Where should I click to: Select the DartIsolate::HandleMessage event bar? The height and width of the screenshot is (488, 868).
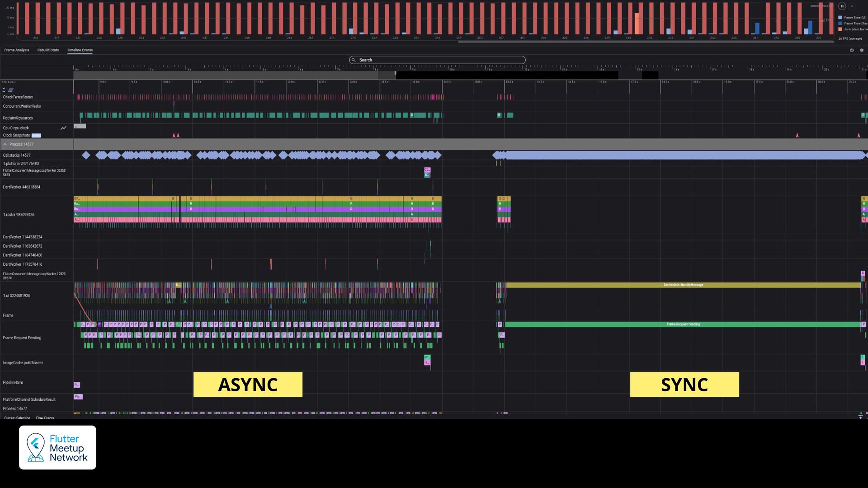pos(683,285)
